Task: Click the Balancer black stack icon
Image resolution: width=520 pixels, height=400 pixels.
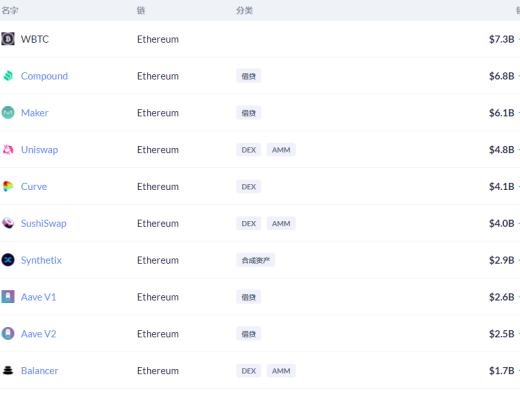Action: click(8, 370)
